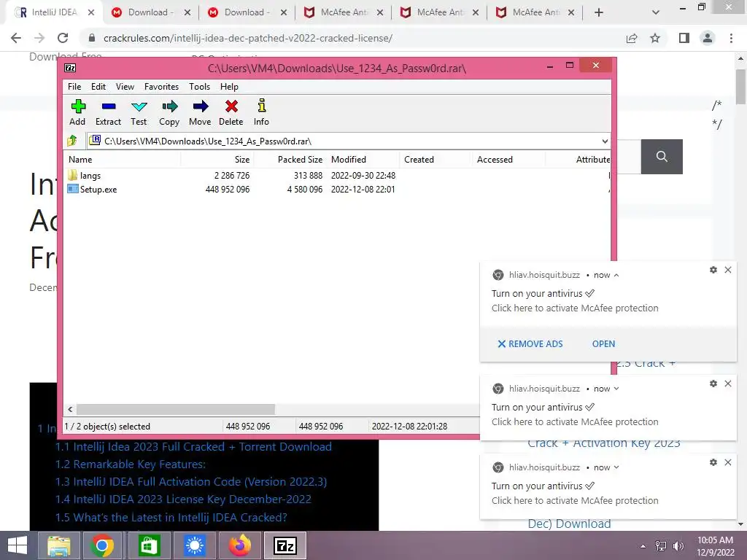The image size is (747, 560).
Task: Open the File menu in 7-Zip
Action: pyautogui.click(x=74, y=87)
